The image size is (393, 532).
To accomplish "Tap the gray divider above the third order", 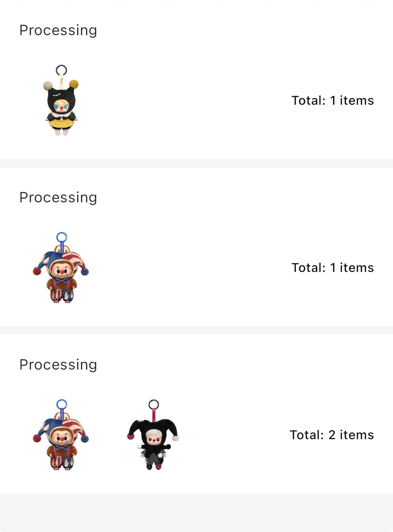I will click(x=196, y=330).
